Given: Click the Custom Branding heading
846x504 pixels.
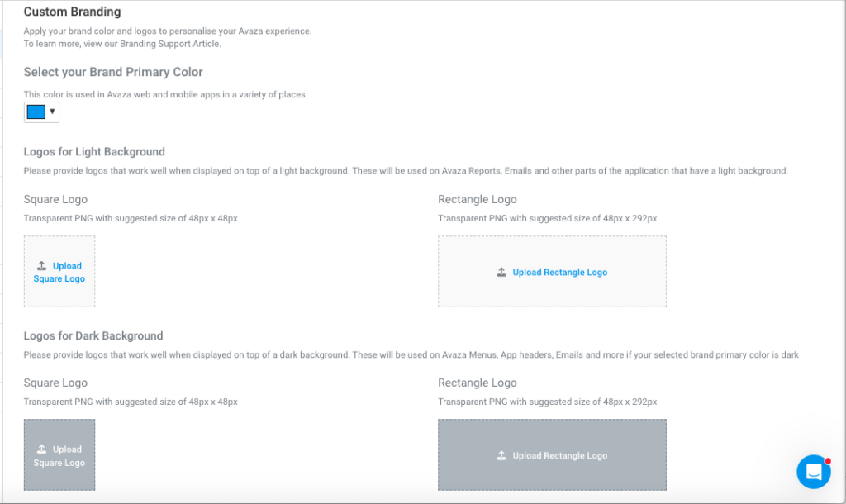Looking at the screenshot, I should [x=72, y=12].
